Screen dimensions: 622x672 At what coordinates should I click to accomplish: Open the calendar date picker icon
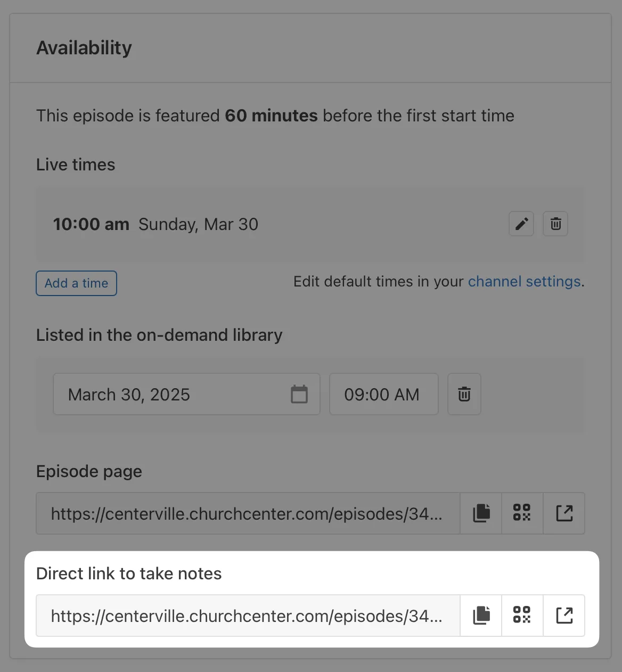[x=299, y=395]
